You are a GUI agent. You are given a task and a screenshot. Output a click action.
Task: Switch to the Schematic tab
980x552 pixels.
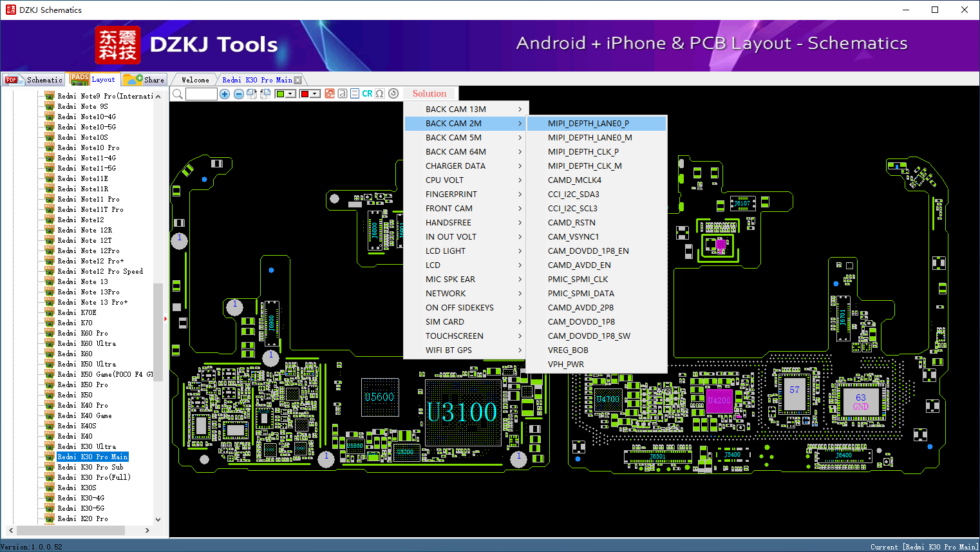pos(33,80)
